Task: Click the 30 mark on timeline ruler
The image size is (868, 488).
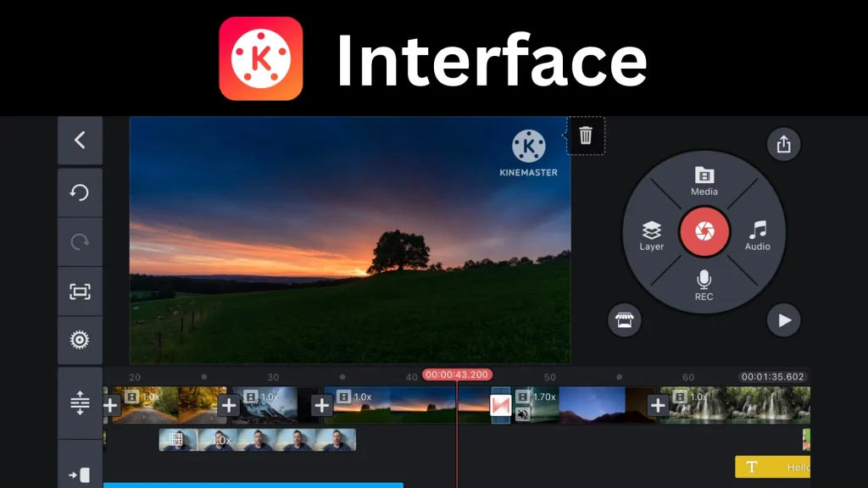Action: click(x=273, y=377)
